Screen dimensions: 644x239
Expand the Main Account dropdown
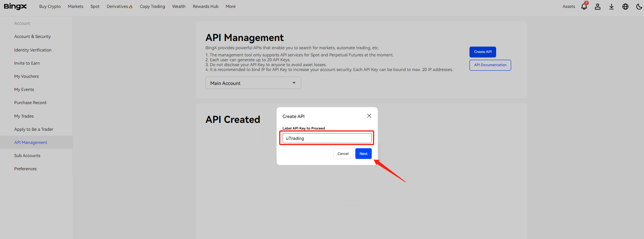(253, 83)
